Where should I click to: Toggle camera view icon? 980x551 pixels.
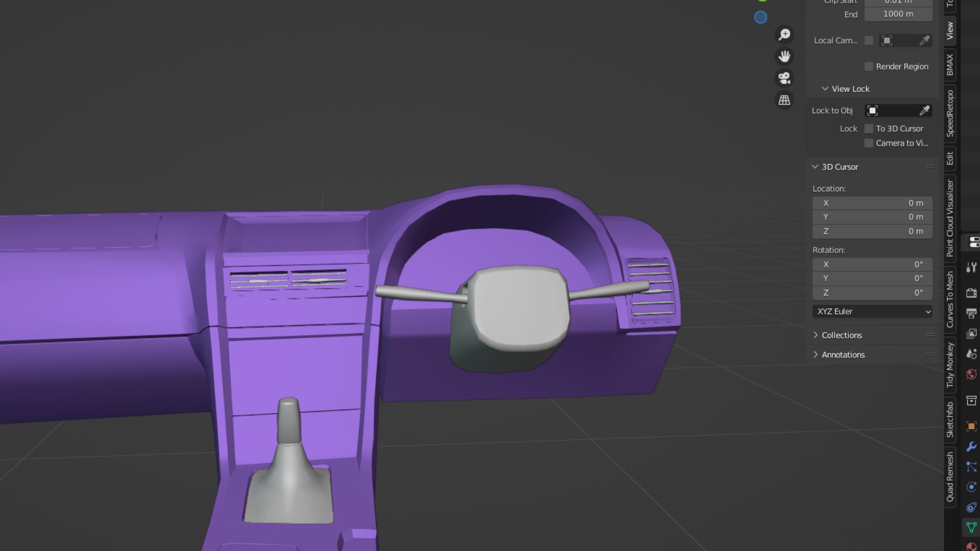pyautogui.click(x=785, y=79)
